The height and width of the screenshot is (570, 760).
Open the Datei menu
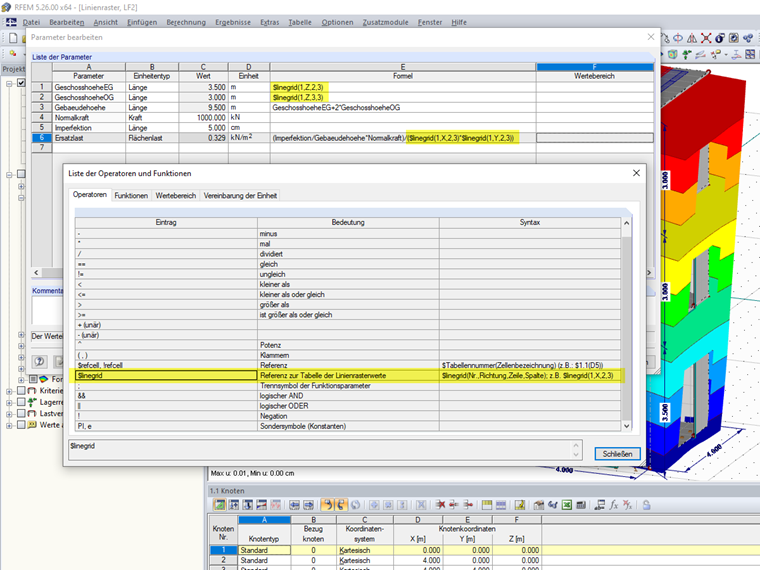31,22
